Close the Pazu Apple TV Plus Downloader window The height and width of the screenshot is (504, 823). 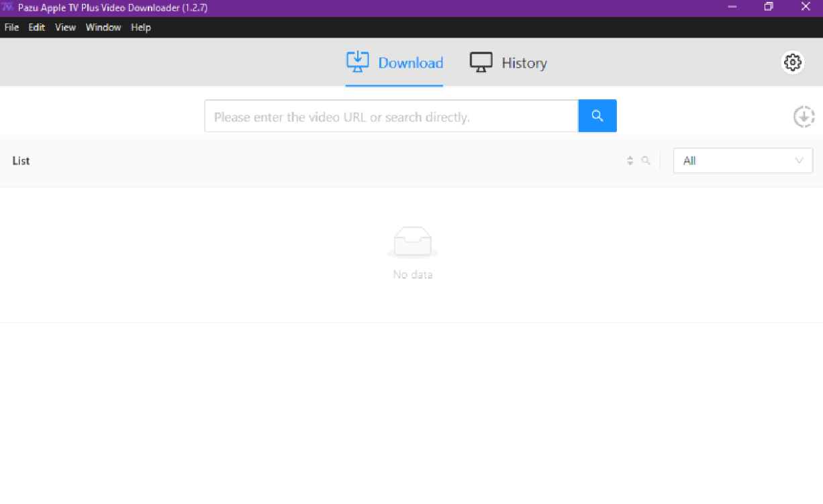click(x=806, y=7)
